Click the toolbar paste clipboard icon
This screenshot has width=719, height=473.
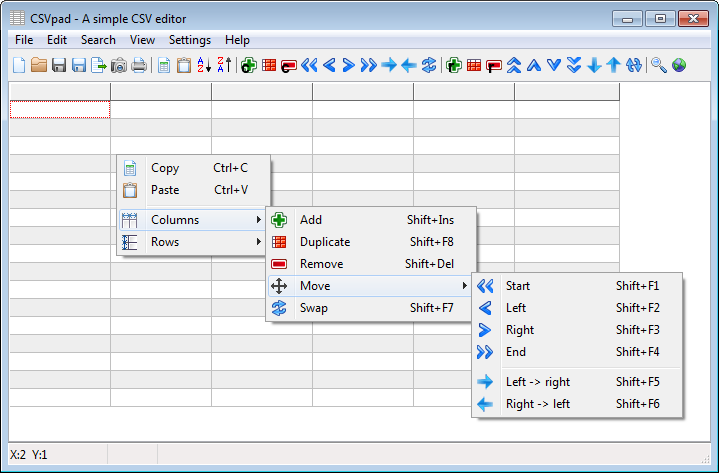(184, 66)
